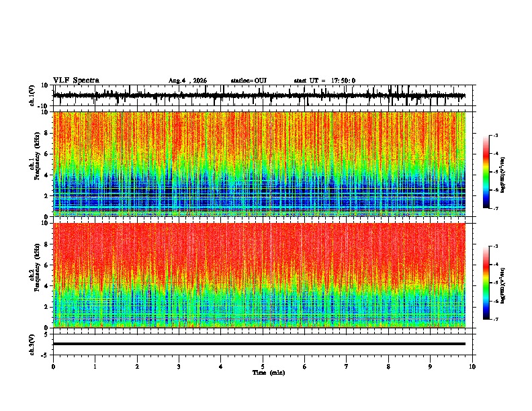
Task: Click the ch.1 frequency tick label "6"
Action: point(46,154)
